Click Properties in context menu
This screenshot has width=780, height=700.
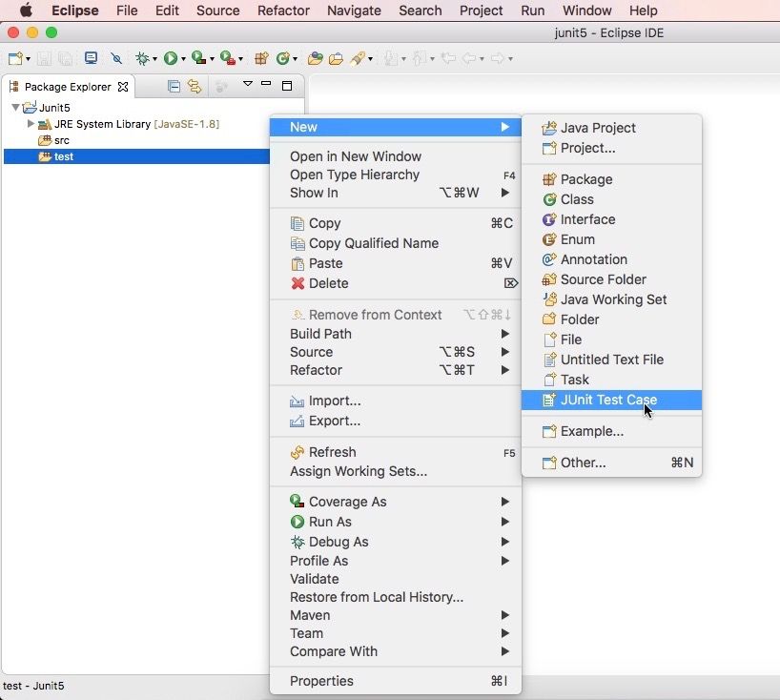click(396, 681)
